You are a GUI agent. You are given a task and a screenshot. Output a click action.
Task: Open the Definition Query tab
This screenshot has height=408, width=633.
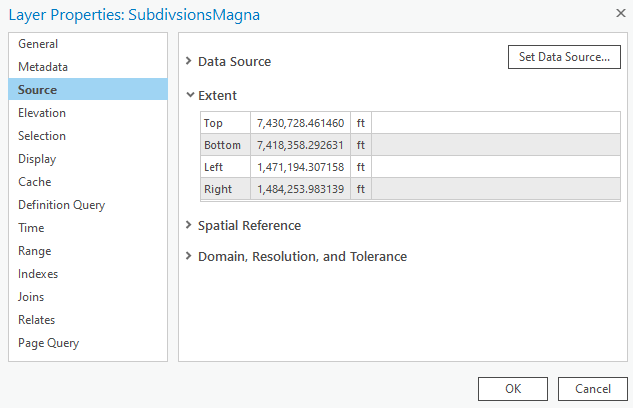point(61,205)
